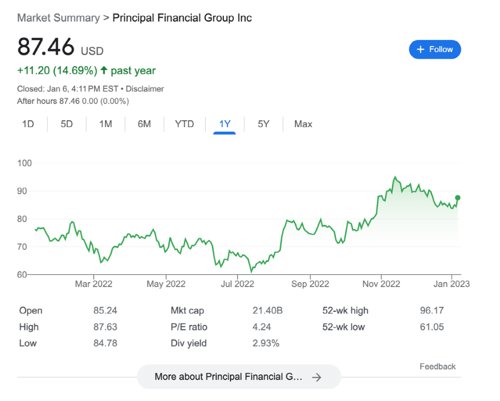Click the 90 y-axis label
The height and width of the screenshot is (401, 500).
click(x=22, y=191)
